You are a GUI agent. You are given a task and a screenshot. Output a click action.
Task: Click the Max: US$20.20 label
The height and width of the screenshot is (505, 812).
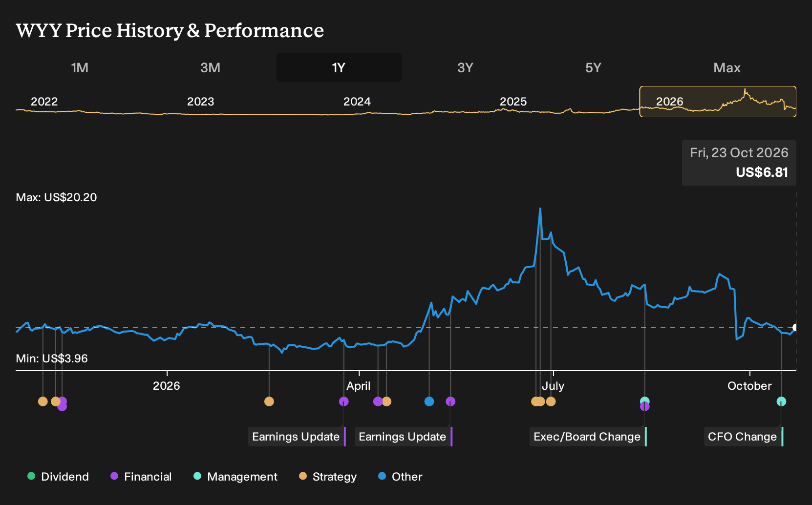click(x=56, y=197)
